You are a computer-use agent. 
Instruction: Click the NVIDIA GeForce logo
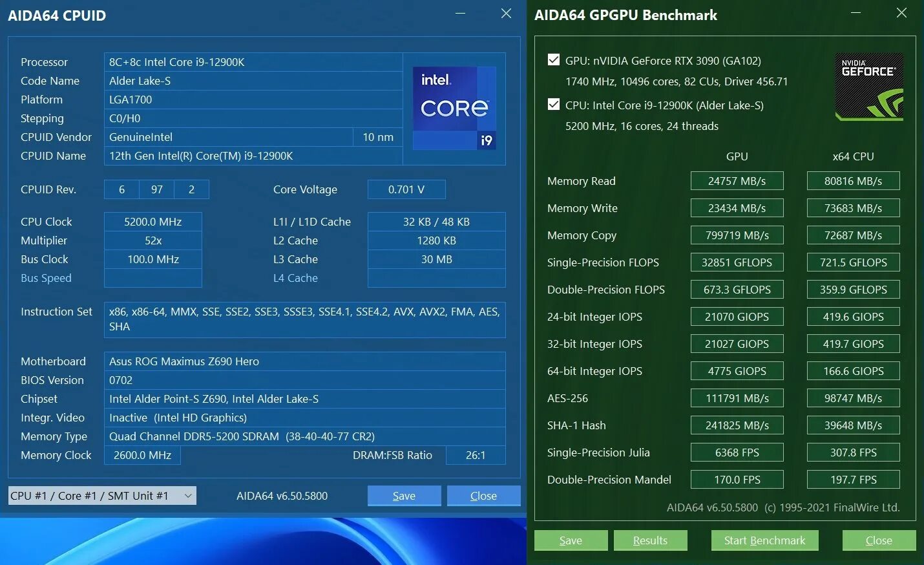(x=869, y=87)
